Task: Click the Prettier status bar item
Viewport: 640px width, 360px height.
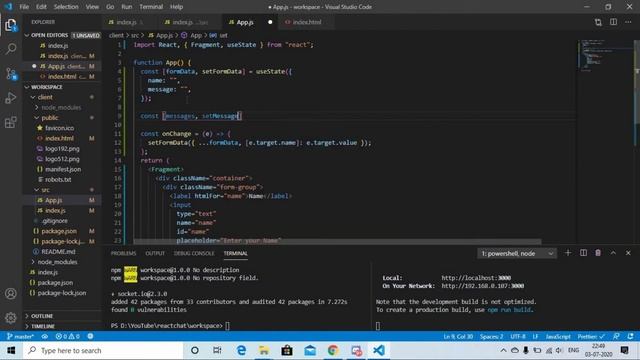Action: click(x=591, y=336)
